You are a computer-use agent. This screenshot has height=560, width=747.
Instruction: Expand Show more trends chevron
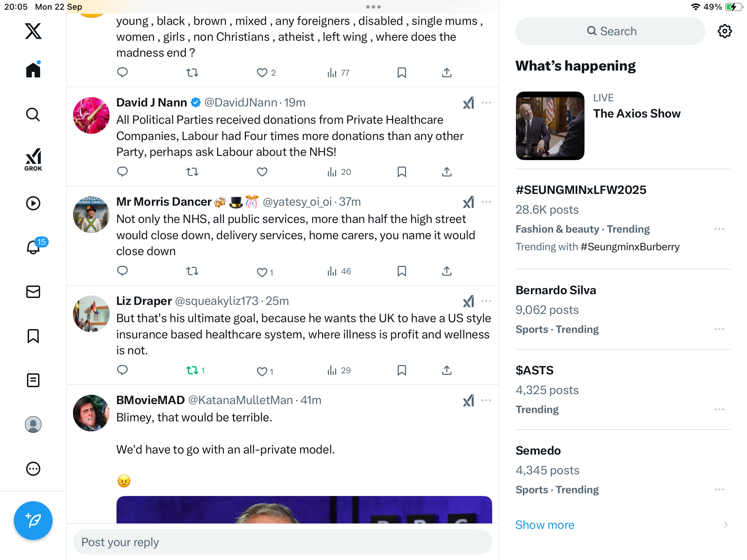pos(725,525)
